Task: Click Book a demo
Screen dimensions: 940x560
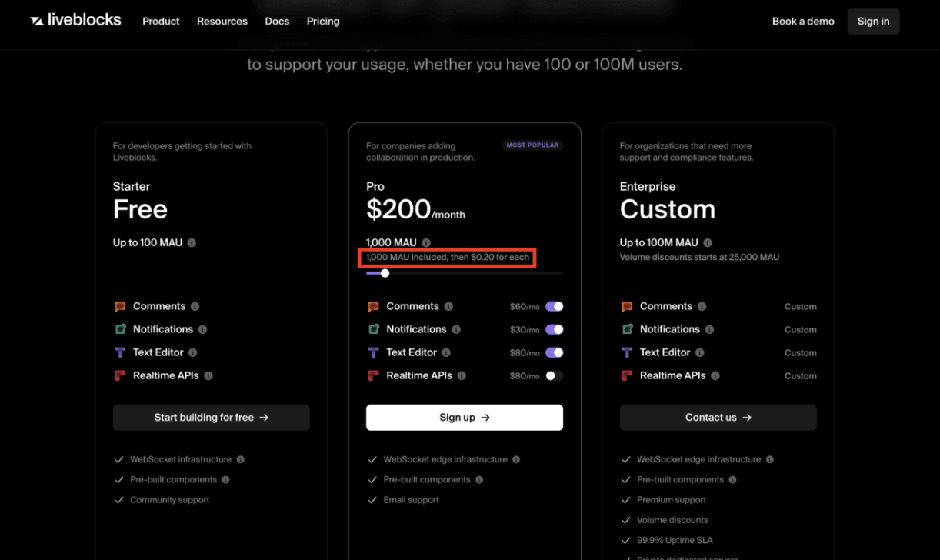Action: (x=803, y=22)
